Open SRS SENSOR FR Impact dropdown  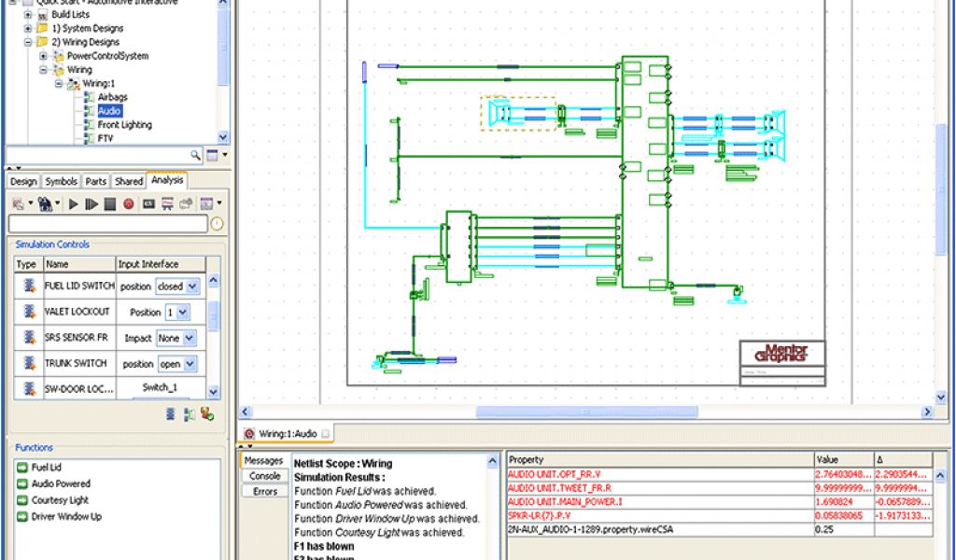190,338
